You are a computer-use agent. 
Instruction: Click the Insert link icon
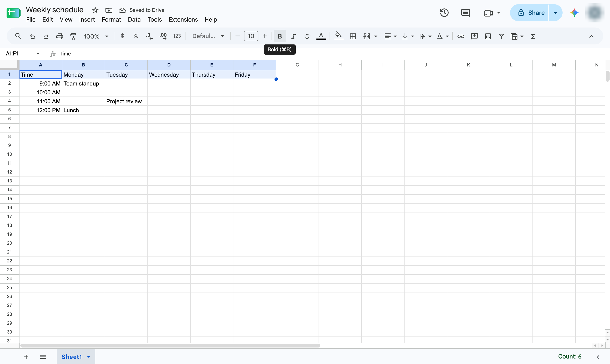coord(460,36)
